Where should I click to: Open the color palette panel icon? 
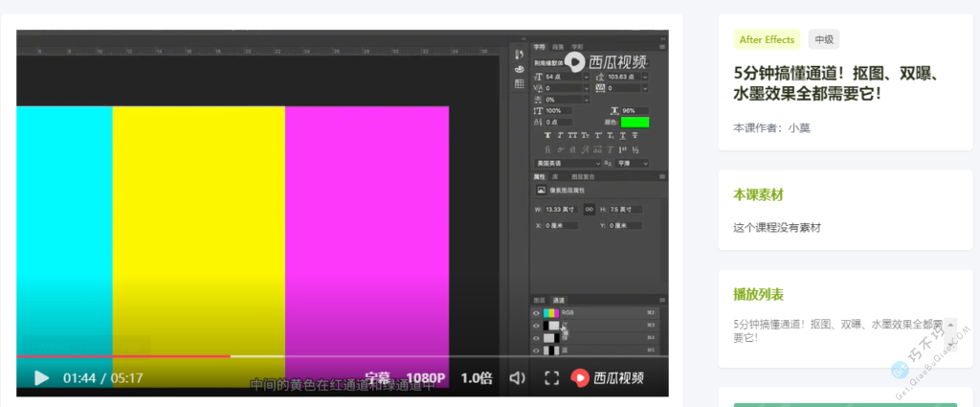(x=519, y=69)
